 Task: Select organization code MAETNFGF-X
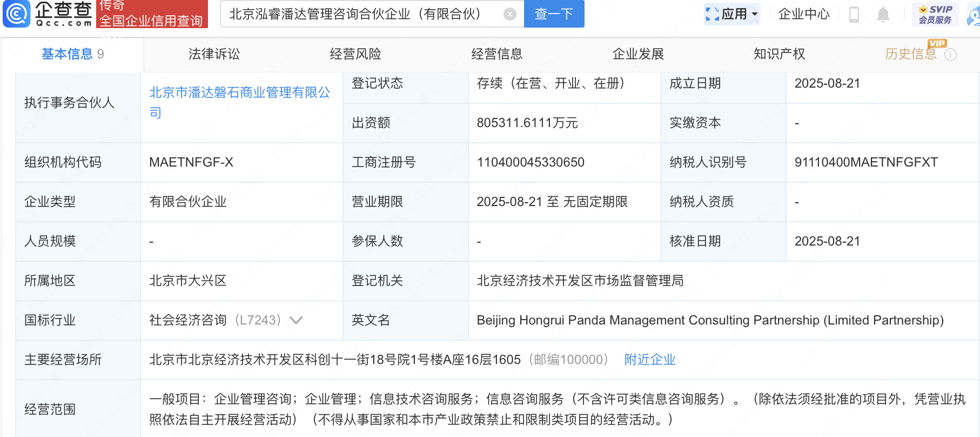point(191,162)
